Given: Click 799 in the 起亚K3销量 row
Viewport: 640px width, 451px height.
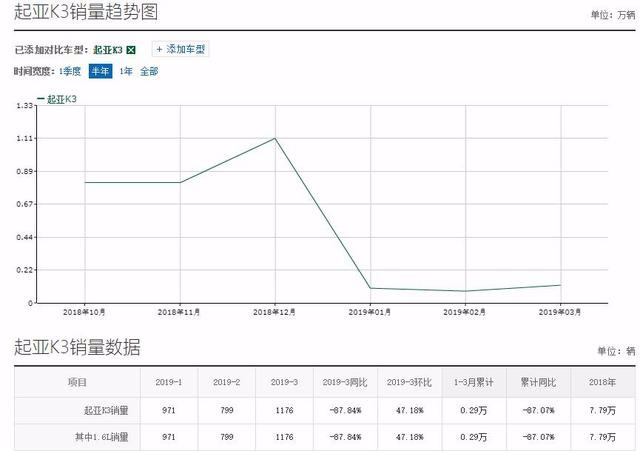Looking at the screenshot, I should point(227,410).
